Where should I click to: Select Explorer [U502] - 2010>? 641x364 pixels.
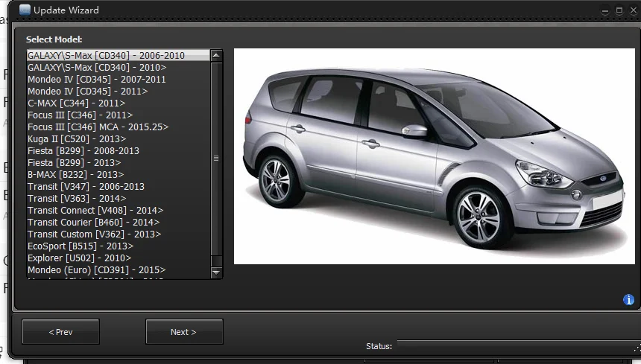click(x=119, y=258)
